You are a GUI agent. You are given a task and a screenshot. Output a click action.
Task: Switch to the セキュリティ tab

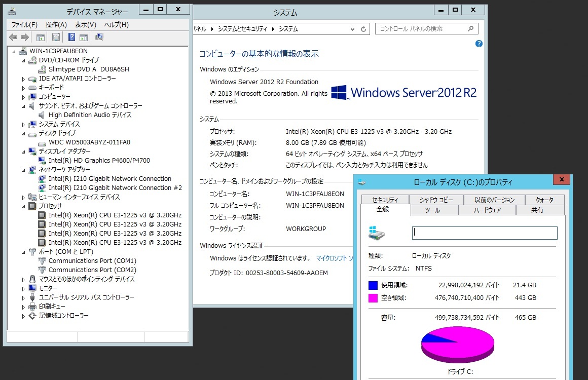coord(385,200)
